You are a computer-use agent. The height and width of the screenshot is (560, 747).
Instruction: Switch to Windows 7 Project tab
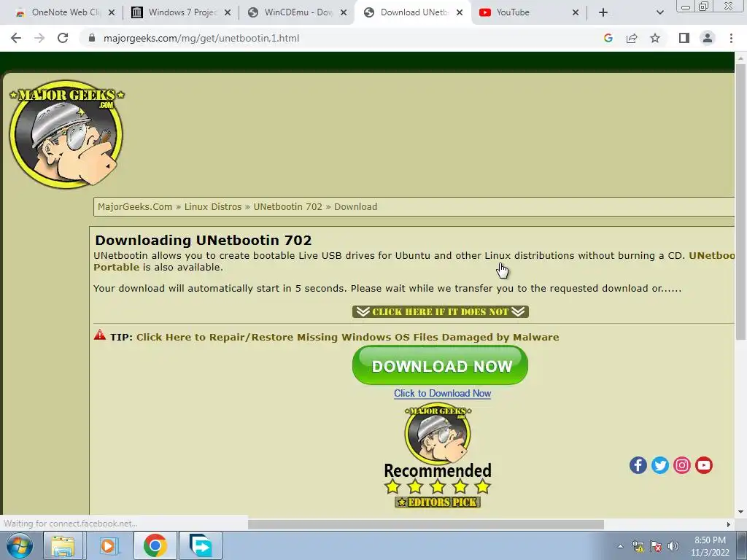click(175, 12)
